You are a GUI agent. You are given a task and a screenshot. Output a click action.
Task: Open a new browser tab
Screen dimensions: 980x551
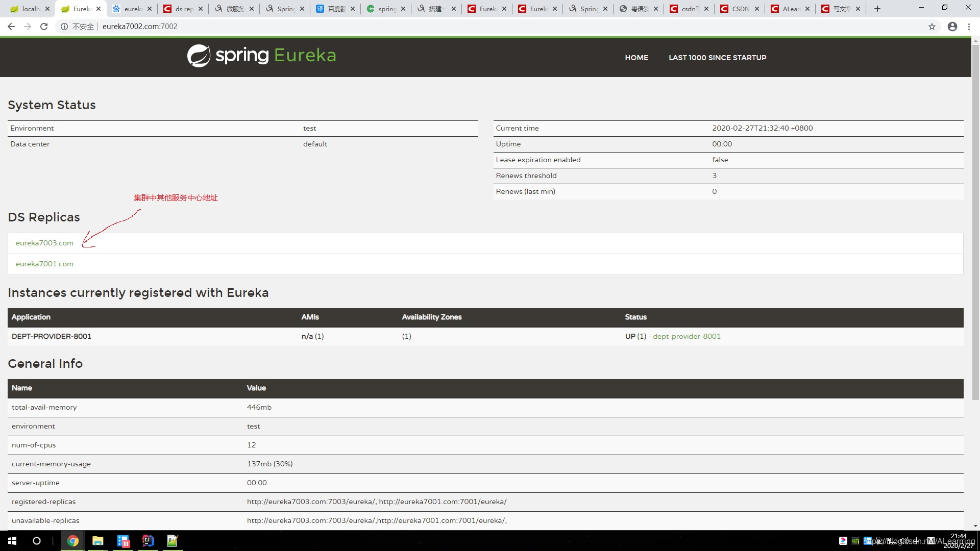(877, 9)
